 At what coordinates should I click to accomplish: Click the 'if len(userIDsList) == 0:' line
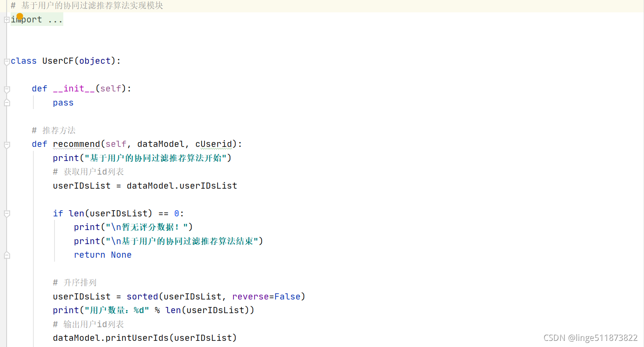[119, 213]
